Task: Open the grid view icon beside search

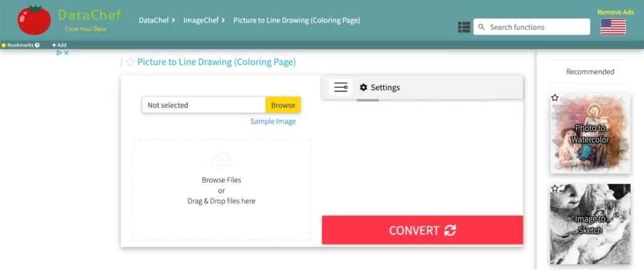Action: (x=464, y=27)
